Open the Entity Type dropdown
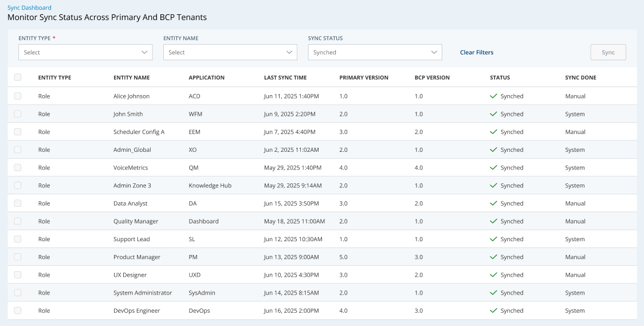 [x=85, y=52]
